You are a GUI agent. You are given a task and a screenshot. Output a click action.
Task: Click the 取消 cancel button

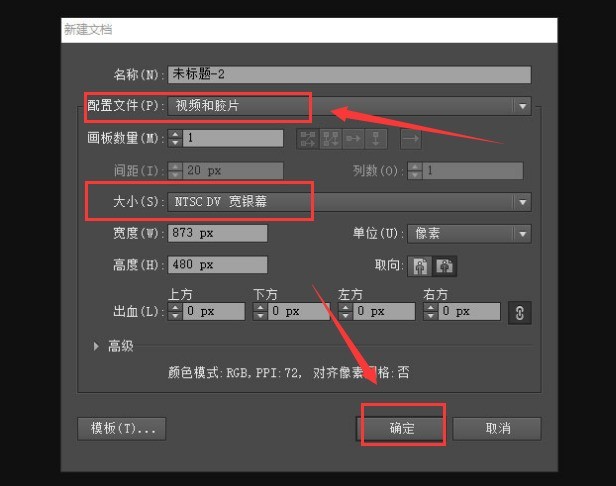point(497,428)
